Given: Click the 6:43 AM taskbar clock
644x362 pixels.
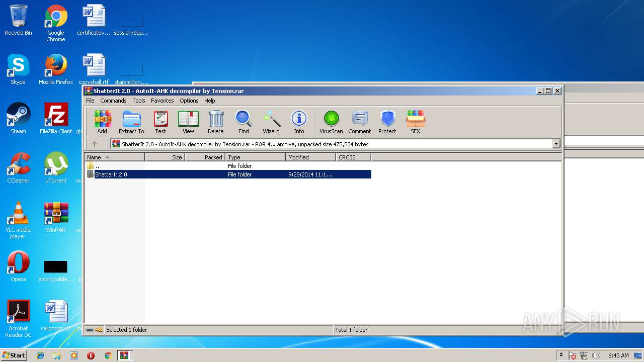Looking at the screenshot, I should click(618, 355).
